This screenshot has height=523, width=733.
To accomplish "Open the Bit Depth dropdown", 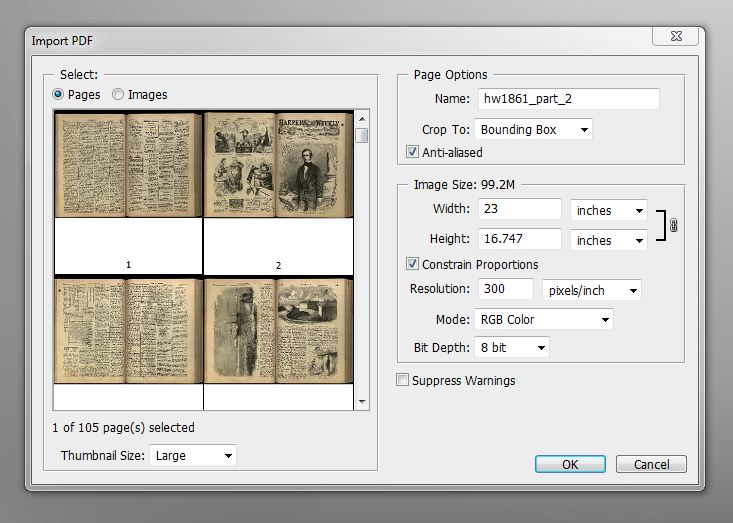I will tap(511, 348).
